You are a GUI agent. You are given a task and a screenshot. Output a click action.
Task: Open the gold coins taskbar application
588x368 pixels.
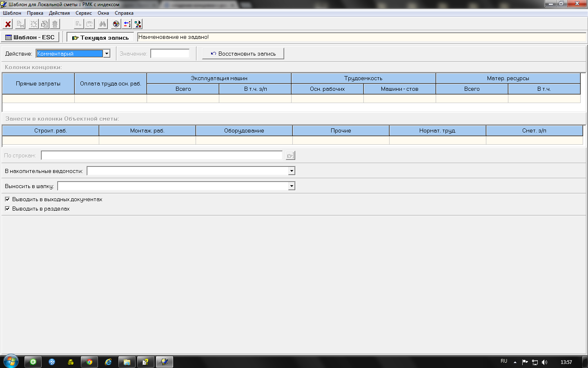point(71,362)
